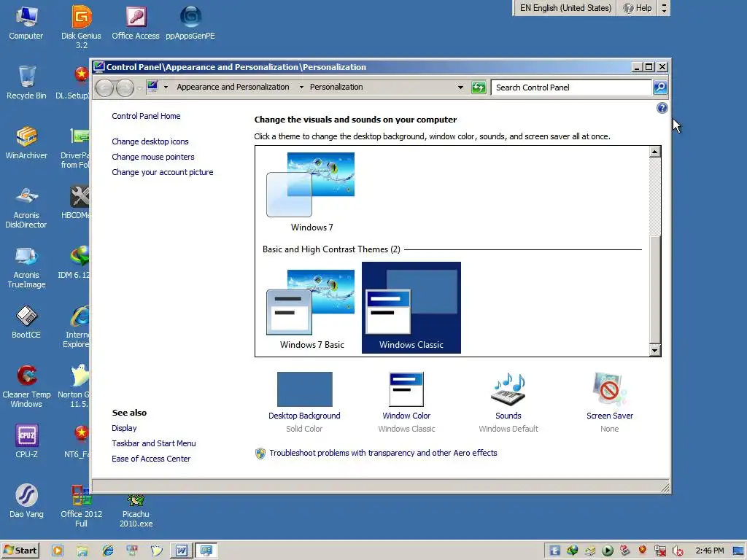Click the theme list scroll down arrow

pyautogui.click(x=654, y=351)
